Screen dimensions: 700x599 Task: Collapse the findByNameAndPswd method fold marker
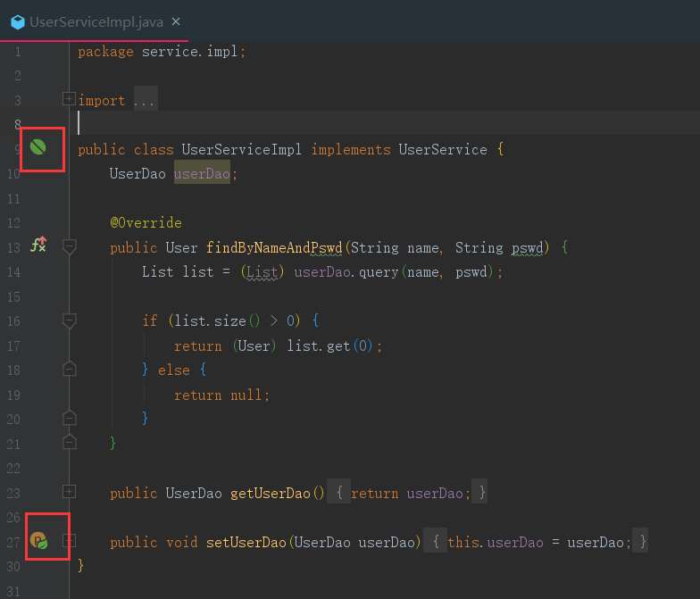[70, 246]
